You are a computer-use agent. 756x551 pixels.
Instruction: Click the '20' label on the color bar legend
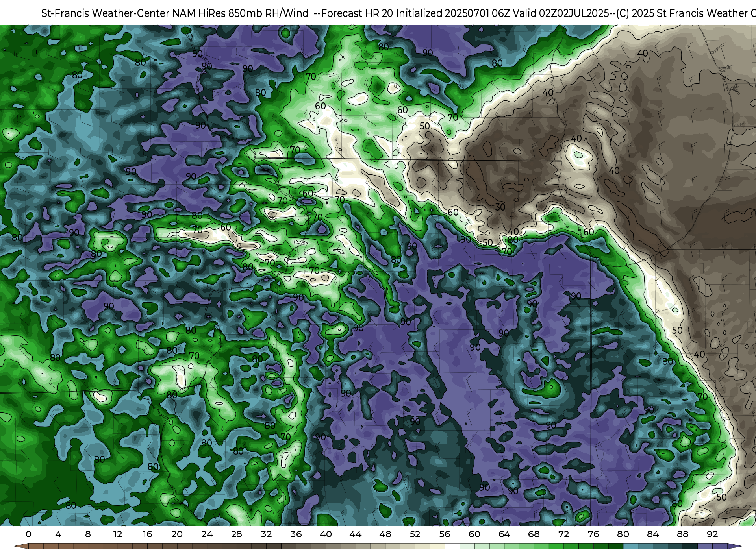click(x=177, y=534)
